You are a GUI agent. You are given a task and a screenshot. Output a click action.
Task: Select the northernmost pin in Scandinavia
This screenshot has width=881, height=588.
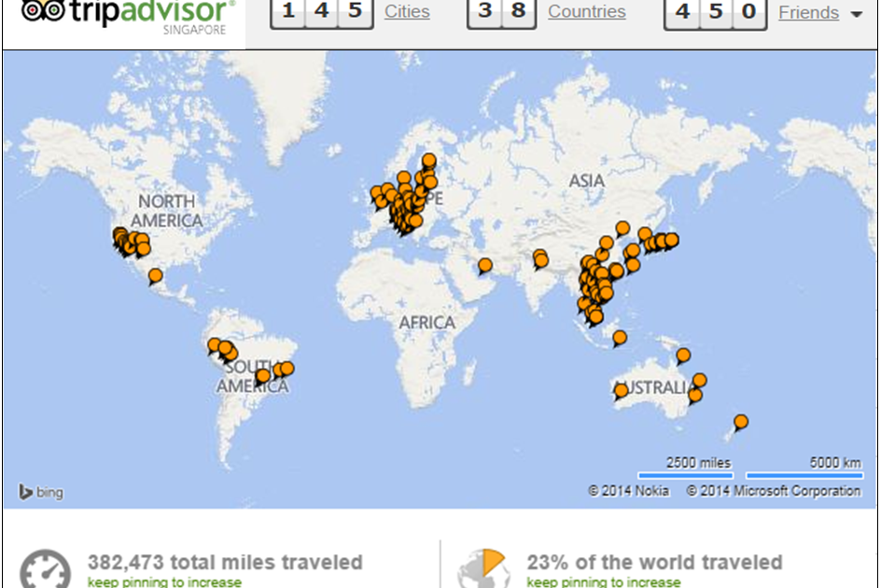click(x=428, y=161)
